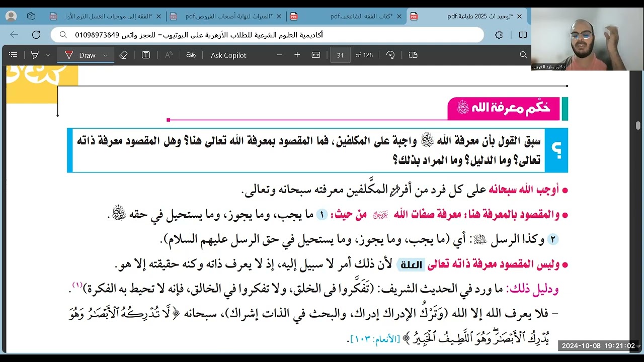Image resolution: width=644 pixels, height=362 pixels.
Task: Zoom in with the plus button
Action: [297, 55]
